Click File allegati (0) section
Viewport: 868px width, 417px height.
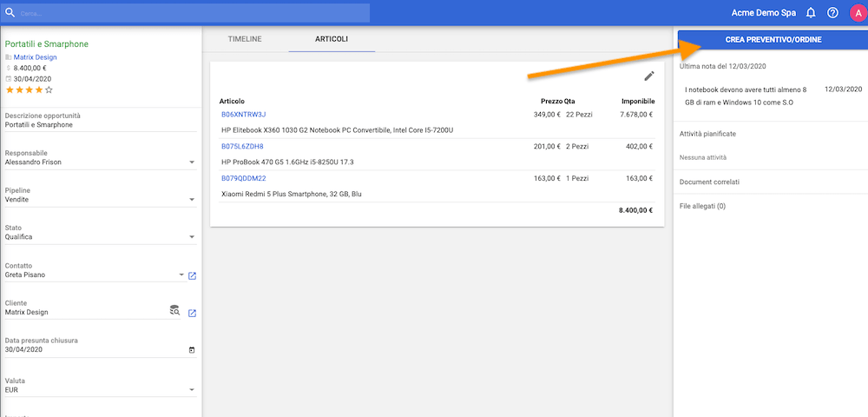[702, 206]
